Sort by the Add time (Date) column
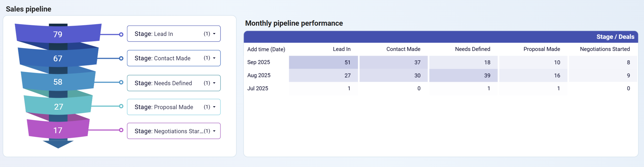644x167 pixels. point(266,49)
